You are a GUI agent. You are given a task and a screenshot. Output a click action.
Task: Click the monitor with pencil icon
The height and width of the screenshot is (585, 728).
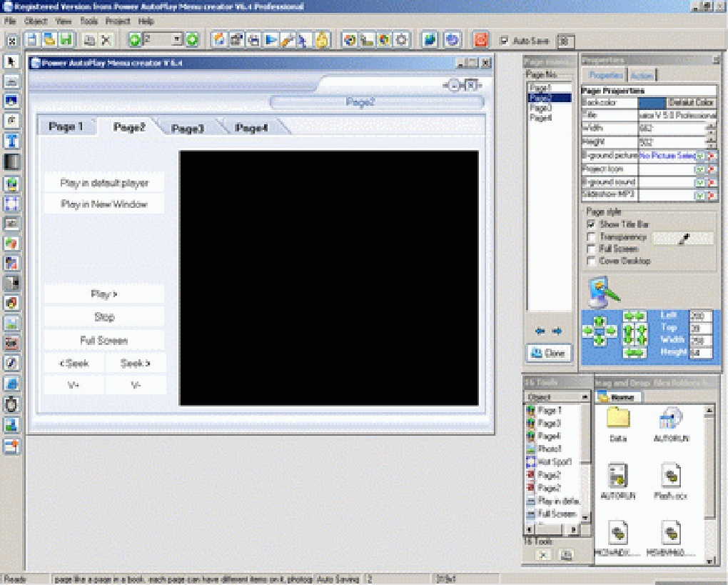[604, 292]
